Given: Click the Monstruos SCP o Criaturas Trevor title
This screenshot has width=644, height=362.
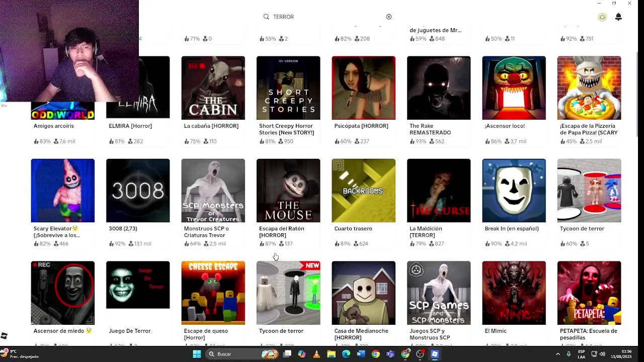Looking at the screenshot, I should tap(206, 232).
